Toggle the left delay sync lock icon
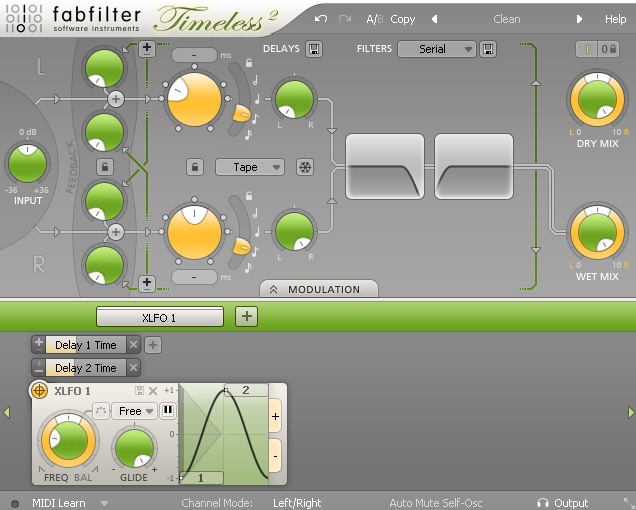Image resolution: width=636 pixels, height=510 pixels. point(249,63)
